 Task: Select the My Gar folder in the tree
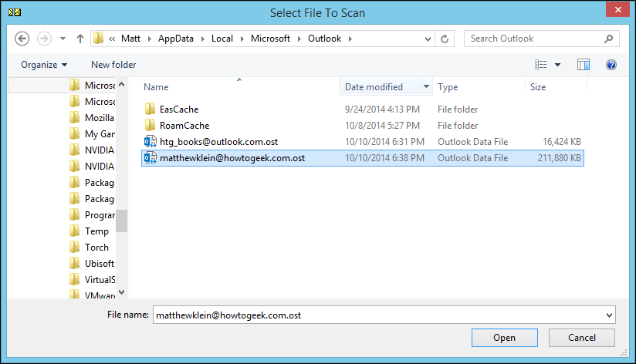coord(100,134)
